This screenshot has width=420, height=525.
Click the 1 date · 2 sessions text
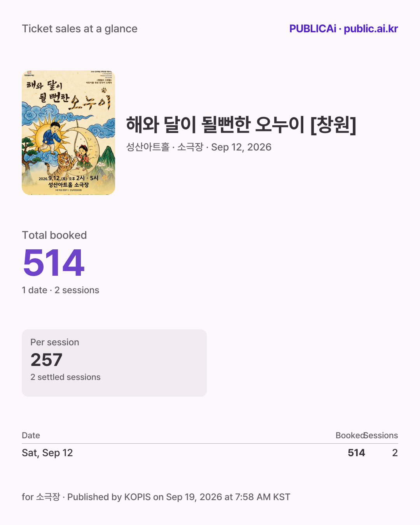[61, 290]
